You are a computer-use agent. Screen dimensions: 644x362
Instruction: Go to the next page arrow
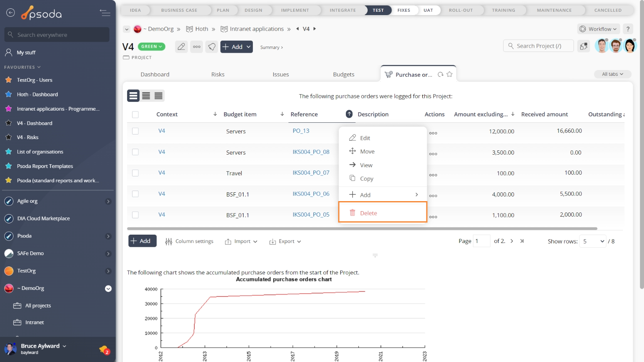coord(512,241)
